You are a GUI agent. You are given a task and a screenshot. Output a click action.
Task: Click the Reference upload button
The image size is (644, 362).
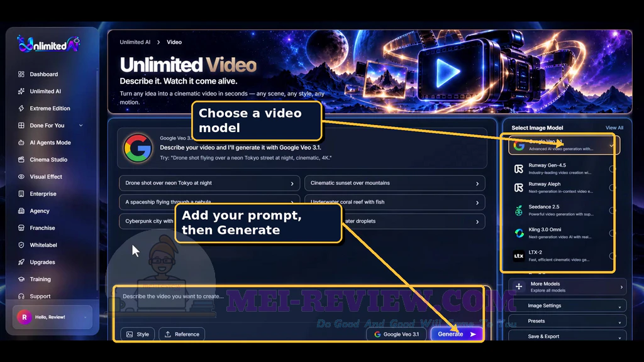coord(182,334)
